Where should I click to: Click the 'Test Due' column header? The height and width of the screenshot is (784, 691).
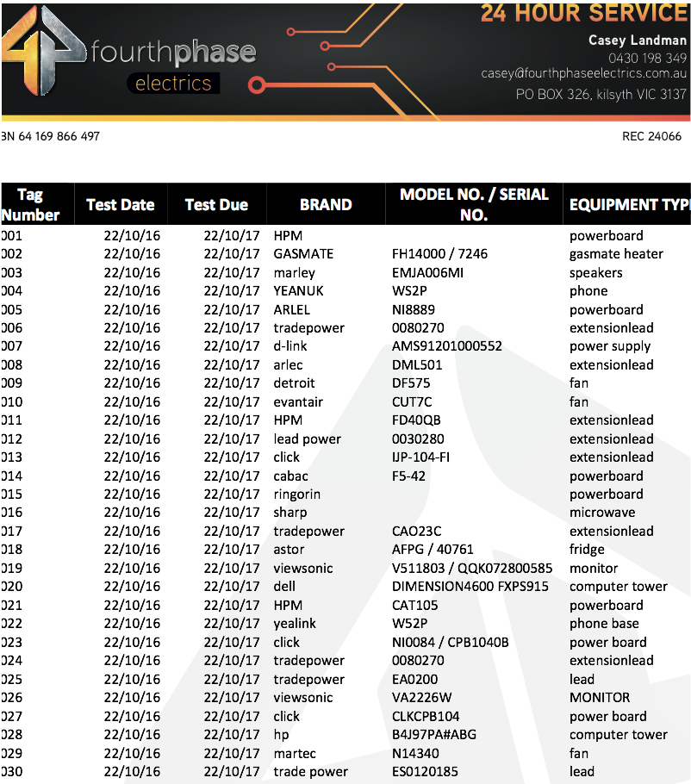pos(216,204)
